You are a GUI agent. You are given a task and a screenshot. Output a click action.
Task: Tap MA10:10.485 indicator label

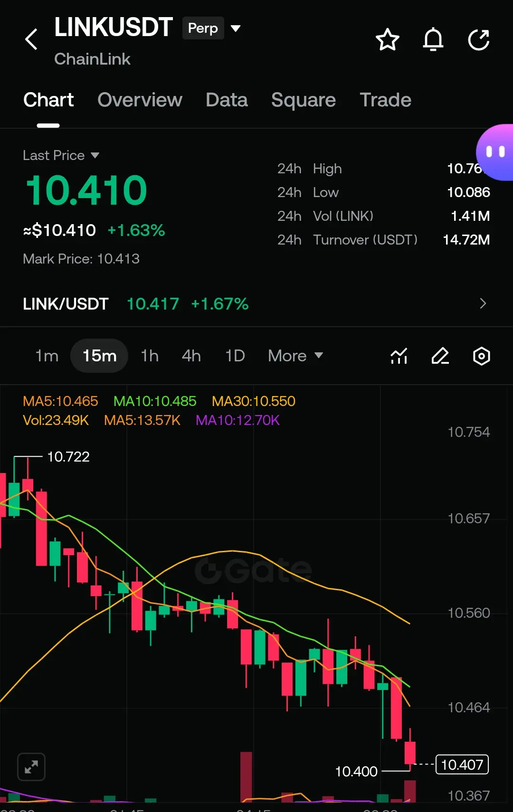(x=155, y=401)
